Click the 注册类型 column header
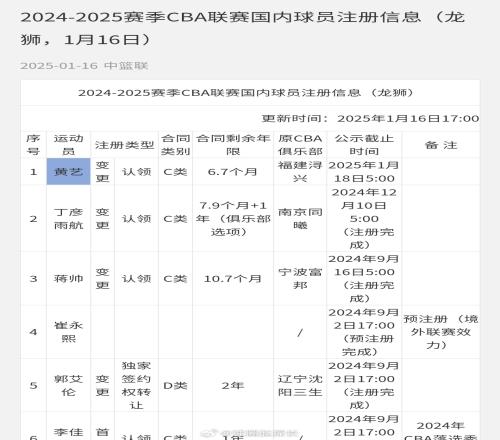Viewport: 500px width, 440px height. point(124,145)
